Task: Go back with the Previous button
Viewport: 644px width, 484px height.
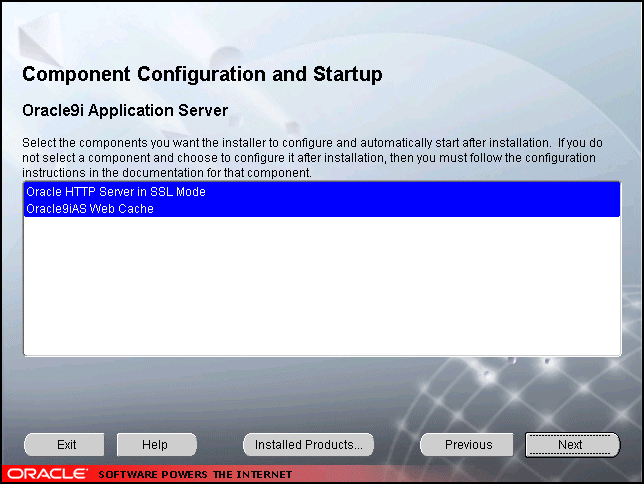Action: pyautogui.click(x=467, y=445)
